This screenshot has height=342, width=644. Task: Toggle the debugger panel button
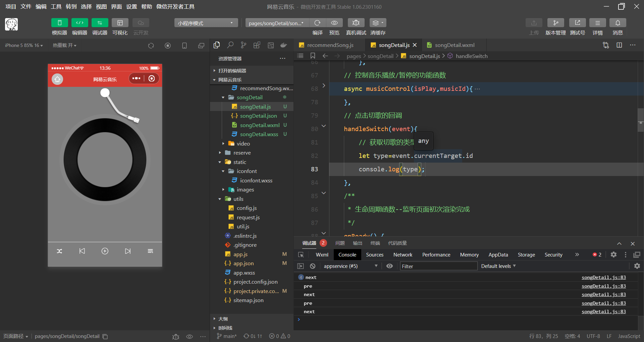[x=100, y=23]
